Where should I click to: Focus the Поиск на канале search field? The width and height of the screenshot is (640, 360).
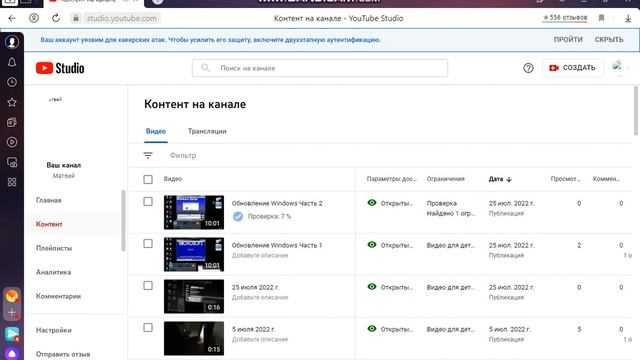coord(320,68)
